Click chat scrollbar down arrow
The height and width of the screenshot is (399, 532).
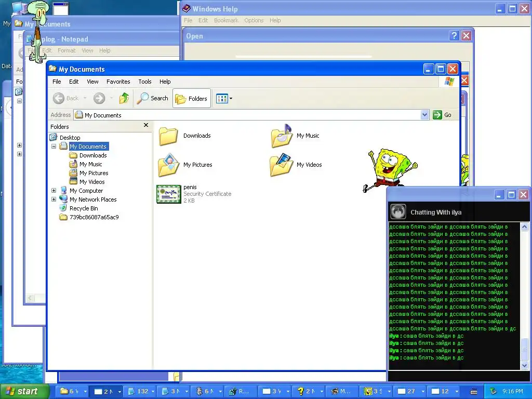click(524, 365)
